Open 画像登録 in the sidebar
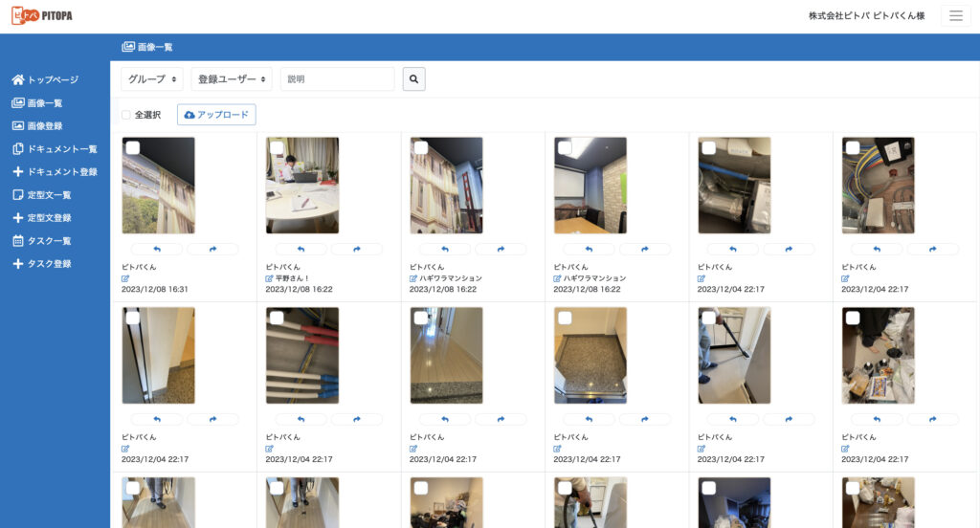 [37, 125]
